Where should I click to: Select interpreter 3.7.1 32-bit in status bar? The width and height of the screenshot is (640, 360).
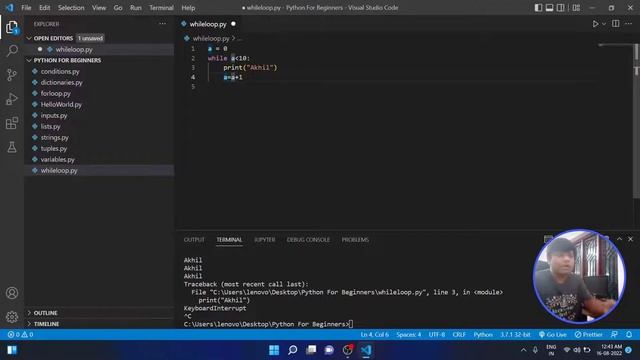pos(515,335)
